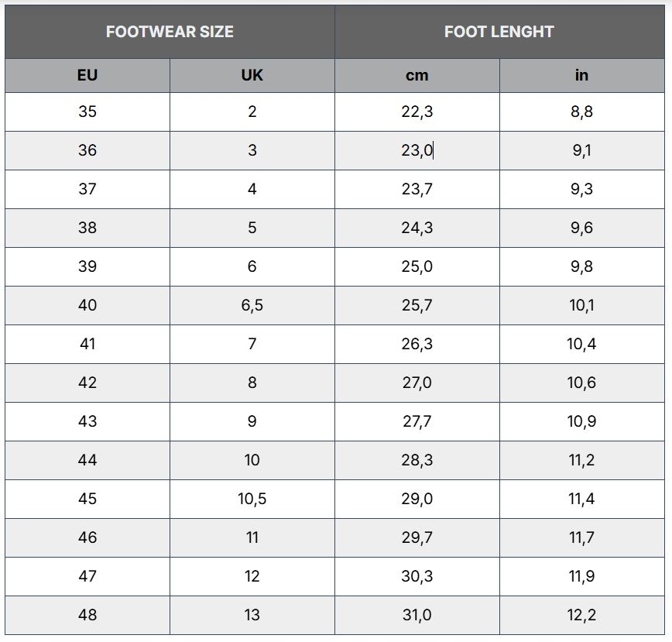Select the 9,8 inch cell
Image resolution: width=672 pixels, height=642 pixels.
pyautogui.click(x=581, y=266)
